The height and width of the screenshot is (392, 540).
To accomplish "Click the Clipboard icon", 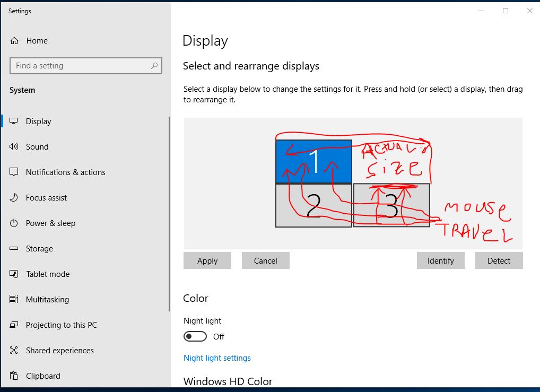I will [14, 376].
